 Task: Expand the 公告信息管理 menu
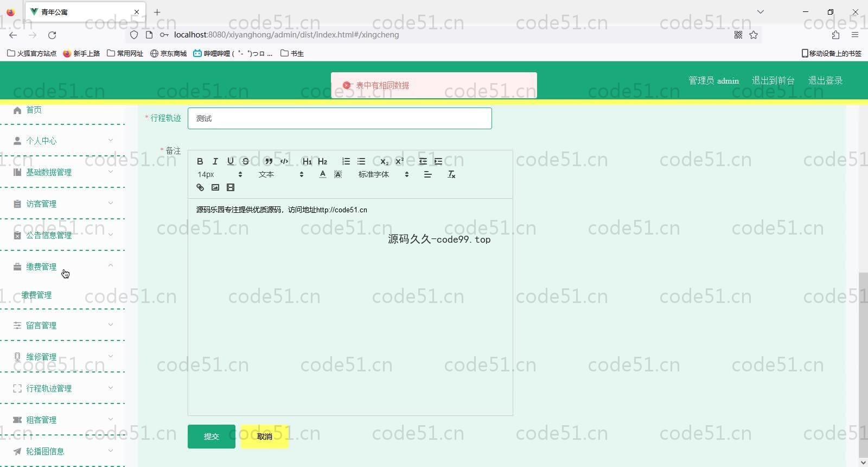62,235
